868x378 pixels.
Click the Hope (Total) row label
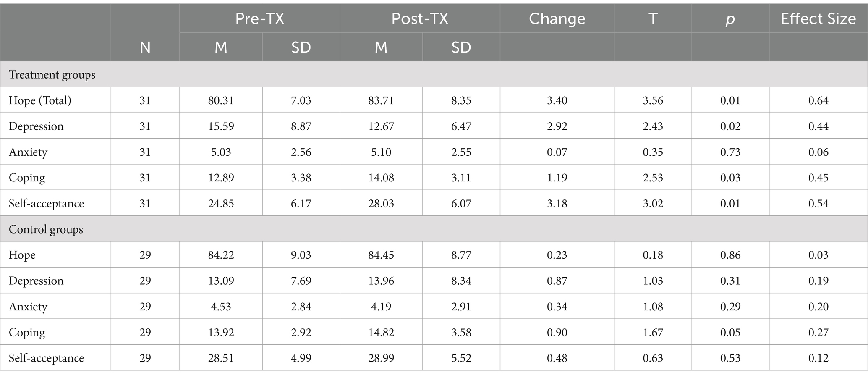tap(40, 100)
